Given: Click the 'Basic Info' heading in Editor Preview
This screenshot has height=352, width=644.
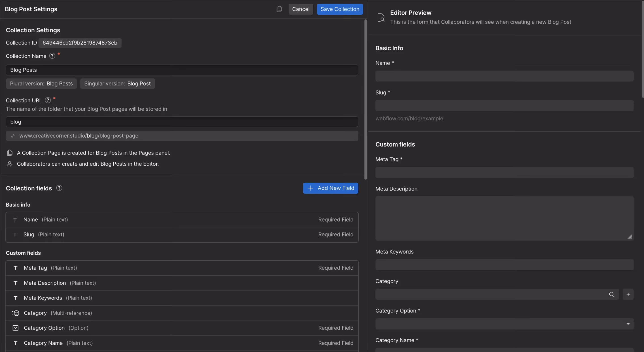Looking at the screenshot, I should 389,48.
